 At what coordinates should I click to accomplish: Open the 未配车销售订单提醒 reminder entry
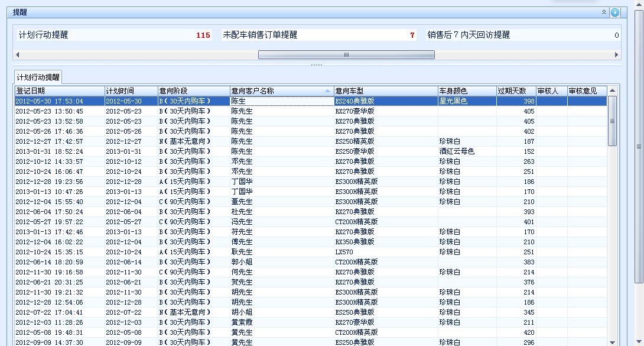318,35
